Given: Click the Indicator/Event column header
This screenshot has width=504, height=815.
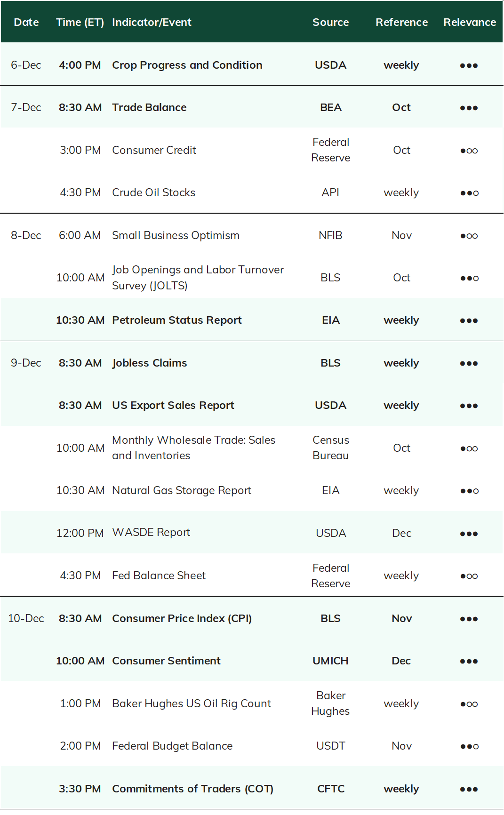Looking at the screenshot, I should [x=152, y=22].
